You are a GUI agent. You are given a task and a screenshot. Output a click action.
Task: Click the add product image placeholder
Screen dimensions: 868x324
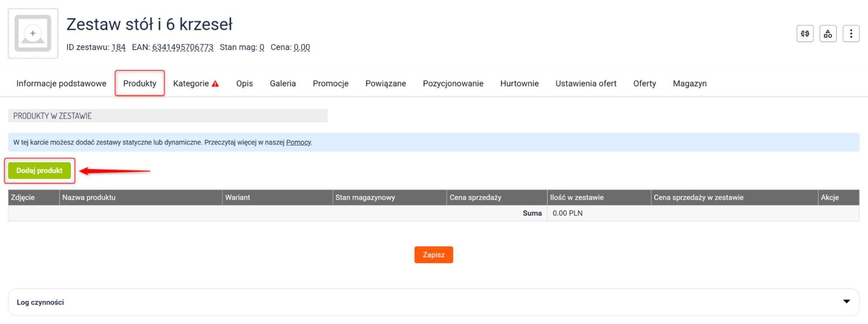[33, 33]
